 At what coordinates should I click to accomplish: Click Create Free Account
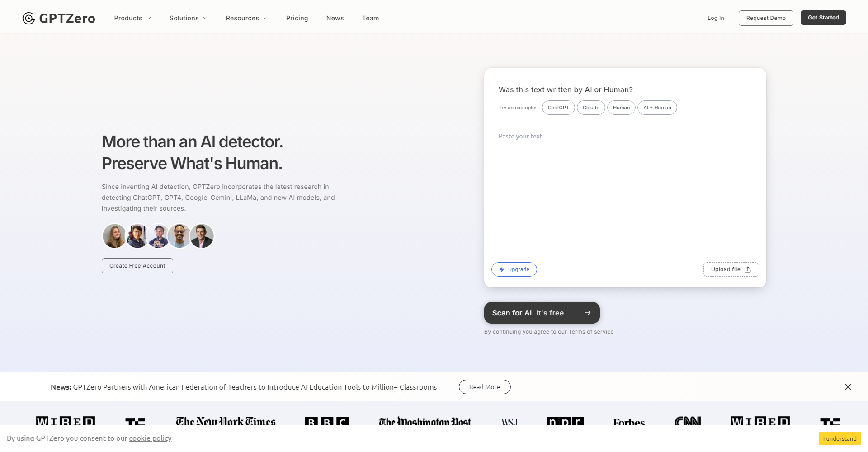click(137, 266)
